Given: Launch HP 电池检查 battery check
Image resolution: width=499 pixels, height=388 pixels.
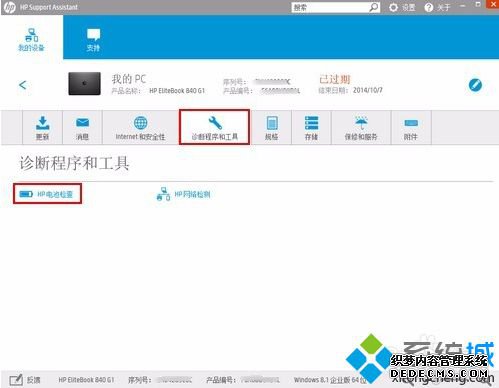Looking at the screenshot, I should (x=47, y=194).
